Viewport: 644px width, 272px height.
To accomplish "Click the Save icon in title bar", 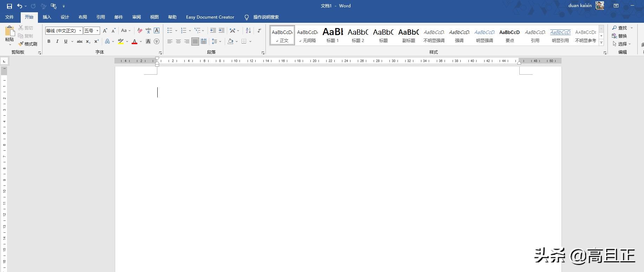I will pyautogui.click(x=9, y=6).
